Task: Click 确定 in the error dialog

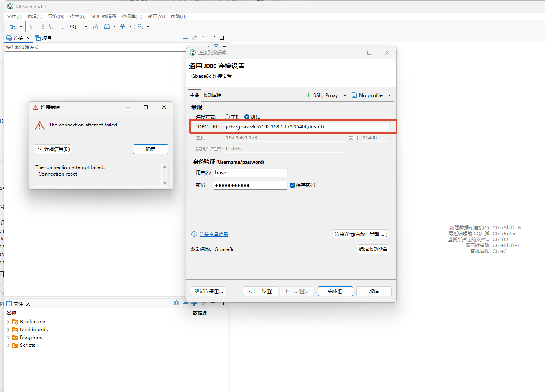Action: click(x=151, y=149)
